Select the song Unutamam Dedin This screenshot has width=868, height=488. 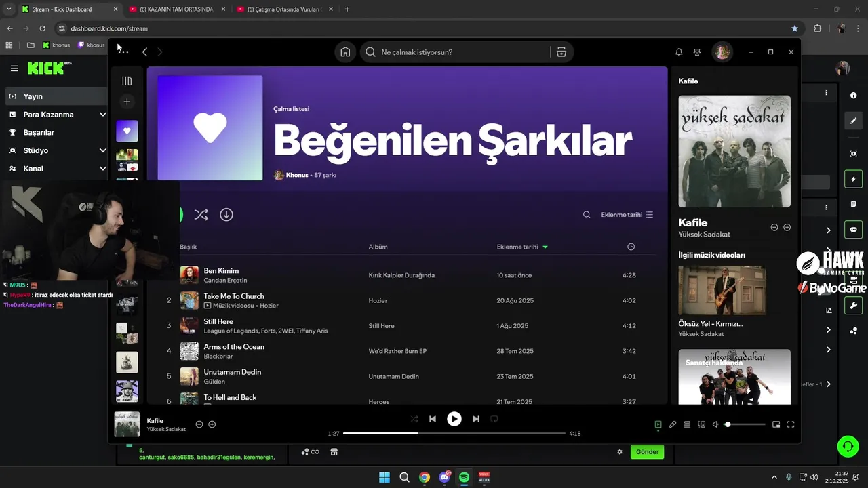232,372
